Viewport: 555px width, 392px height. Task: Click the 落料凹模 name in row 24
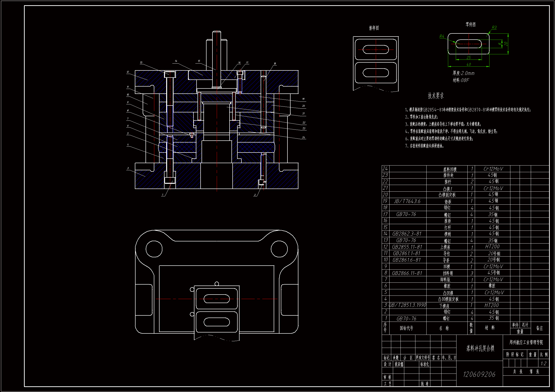[450, 169]
